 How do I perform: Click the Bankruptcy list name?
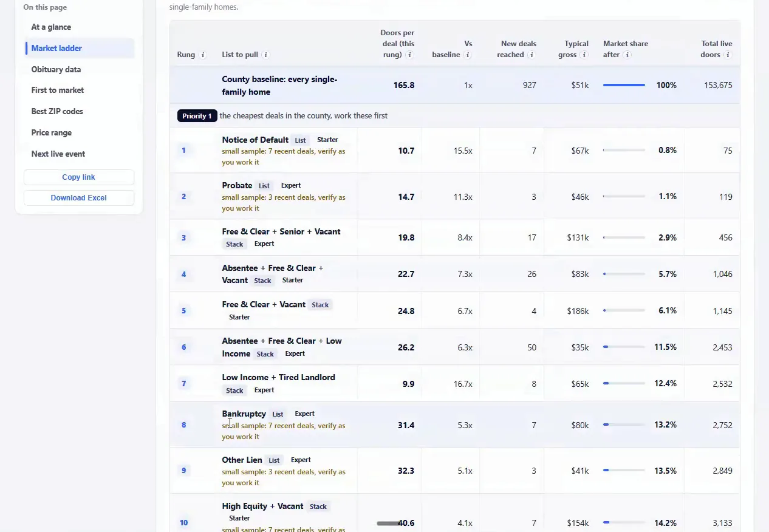pos(244,414)
